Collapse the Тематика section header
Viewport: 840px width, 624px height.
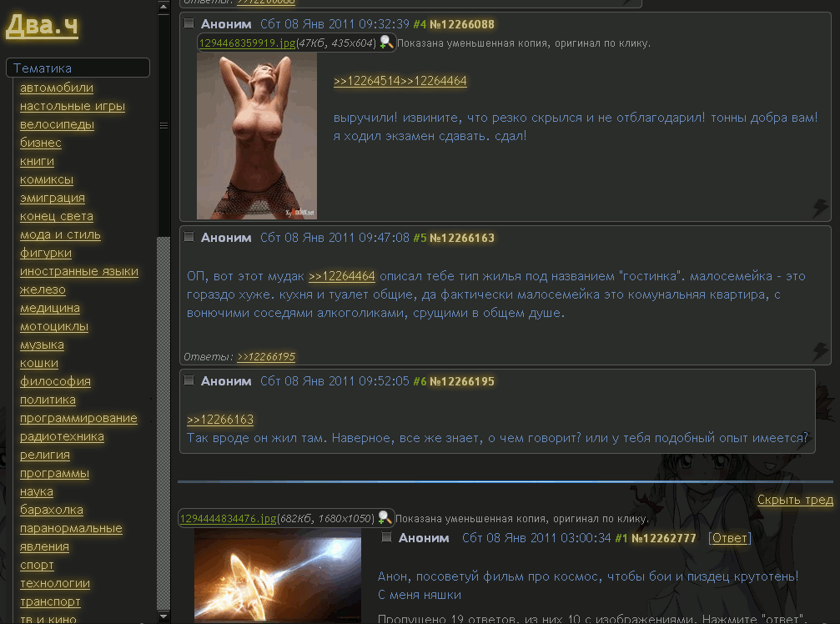pos(78,68)
